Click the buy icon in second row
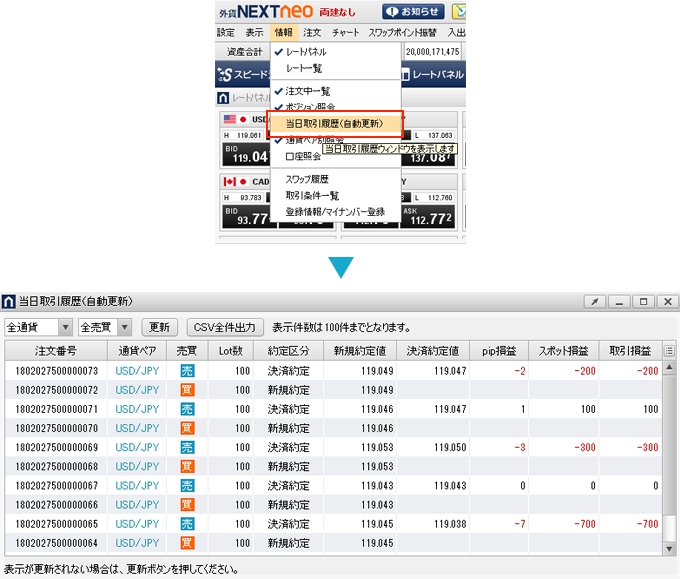 pos(187,388)
